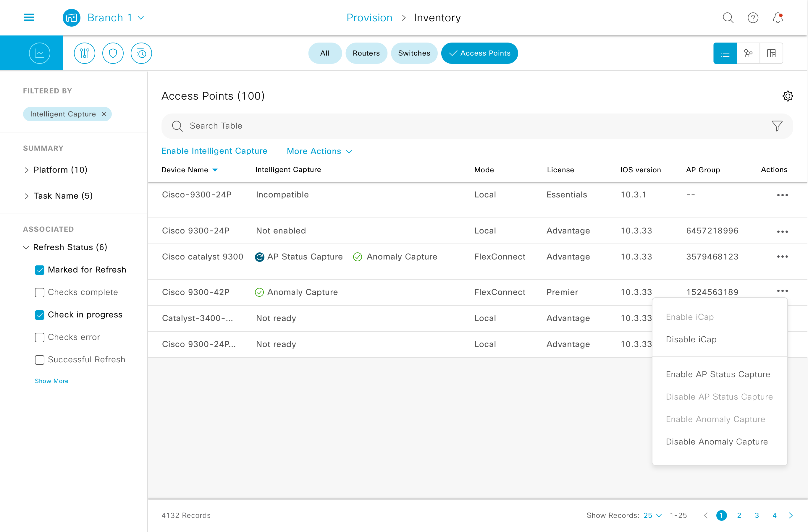Screen dimensions: 808x532
Task: Click Anomaly Capture checkmark in Cisco 9300-42P row
Action: (x=259, y=292)
